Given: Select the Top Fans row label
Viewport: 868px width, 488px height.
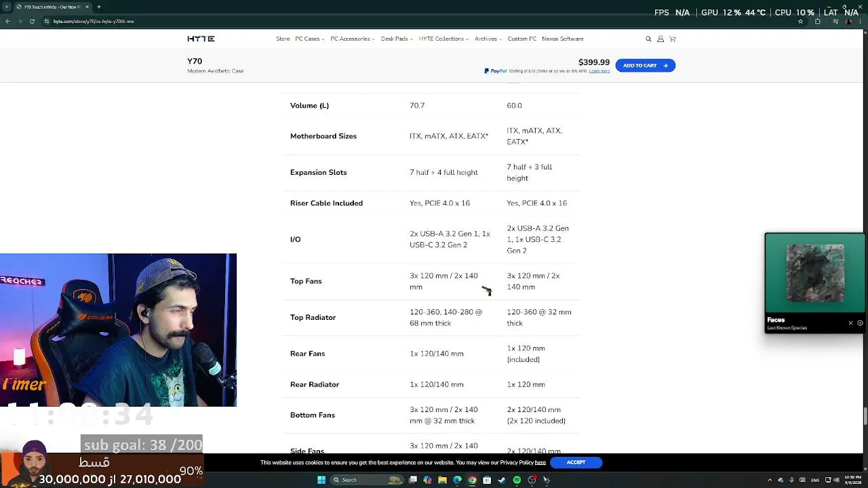Looking at the screenshot, I should tap(306, 281).
